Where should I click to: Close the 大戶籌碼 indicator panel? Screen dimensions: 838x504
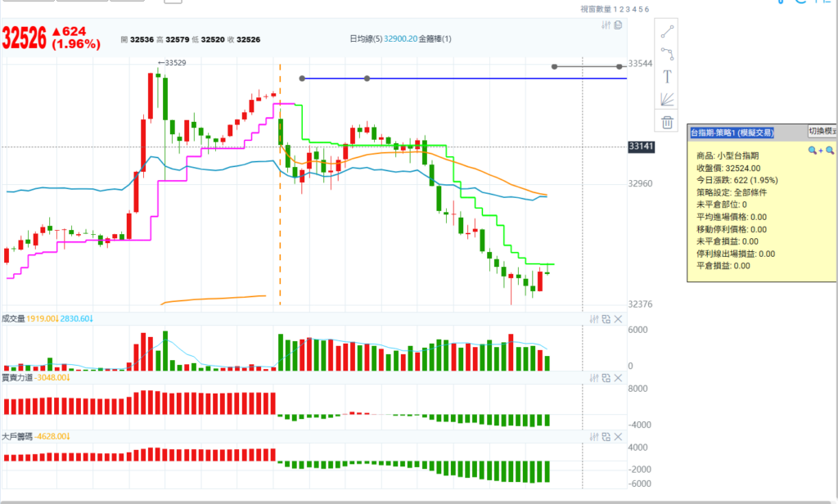619,436
